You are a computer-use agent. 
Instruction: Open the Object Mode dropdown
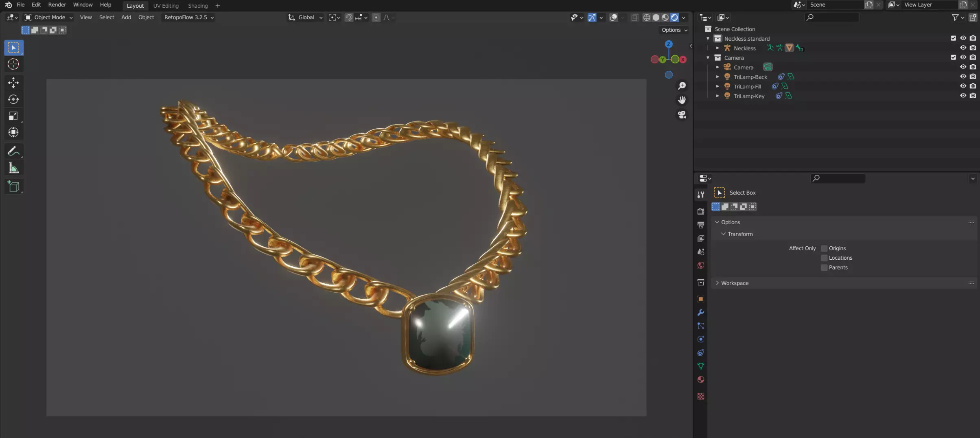coord(48,18)
